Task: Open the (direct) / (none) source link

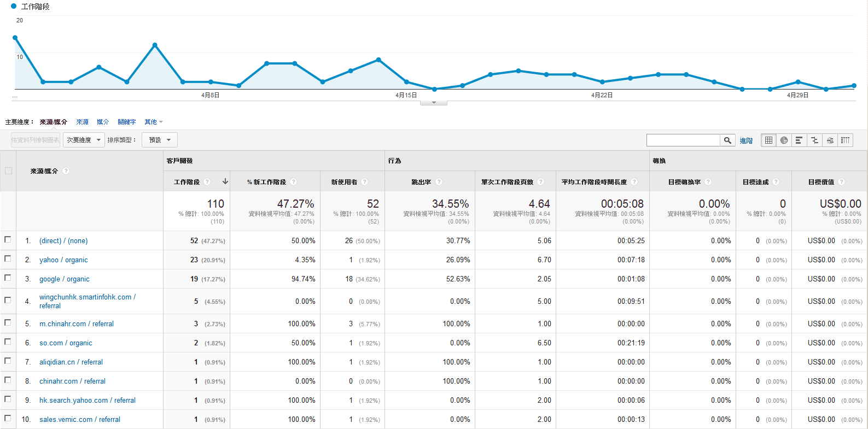Action: [63, 240]
